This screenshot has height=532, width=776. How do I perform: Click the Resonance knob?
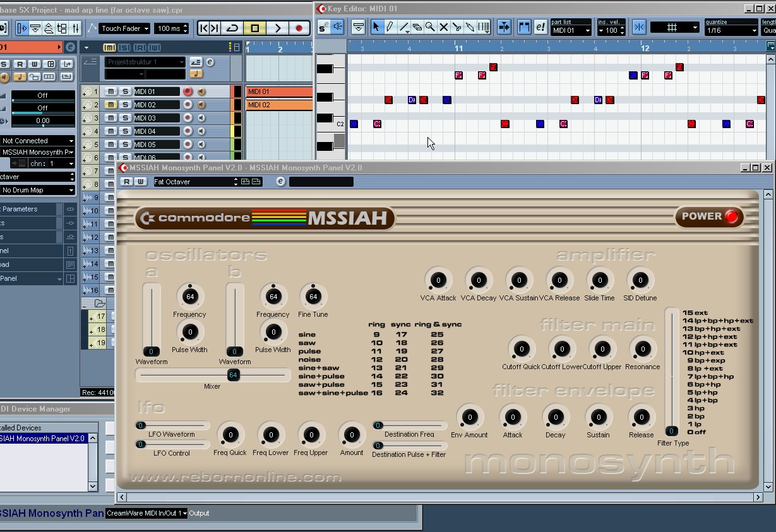[x=643, y=349]
